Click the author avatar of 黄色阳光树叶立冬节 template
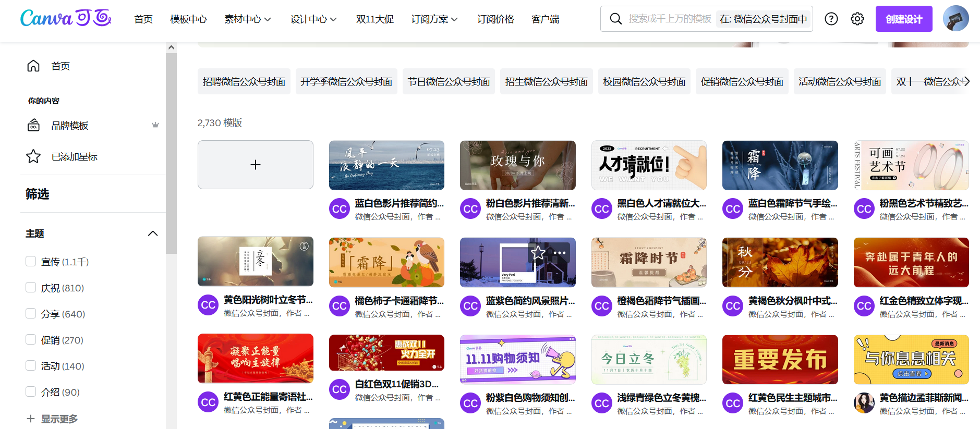Screen dimensions: 980x429 [208, 305]
